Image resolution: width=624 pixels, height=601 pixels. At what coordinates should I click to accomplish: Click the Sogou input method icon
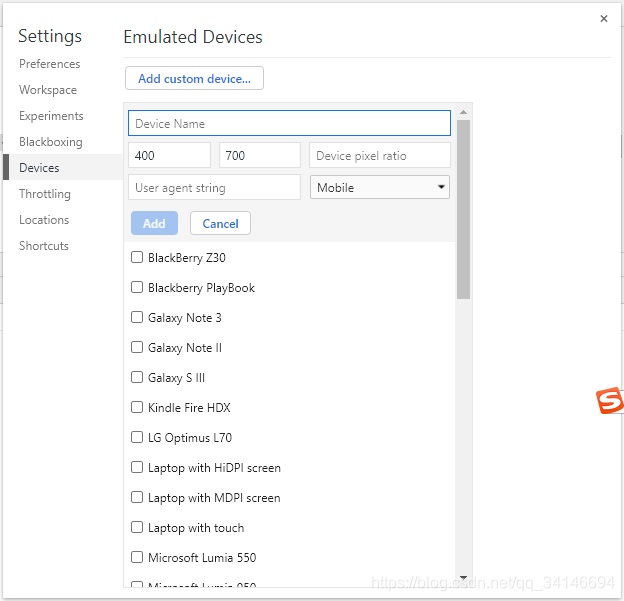click(609, 400)
